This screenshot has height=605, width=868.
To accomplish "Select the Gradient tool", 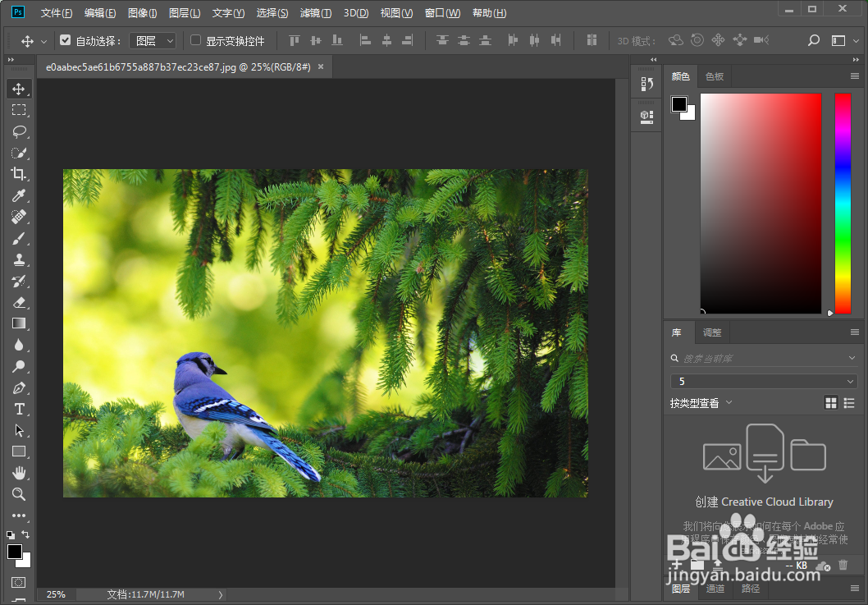I will (19, 323).
